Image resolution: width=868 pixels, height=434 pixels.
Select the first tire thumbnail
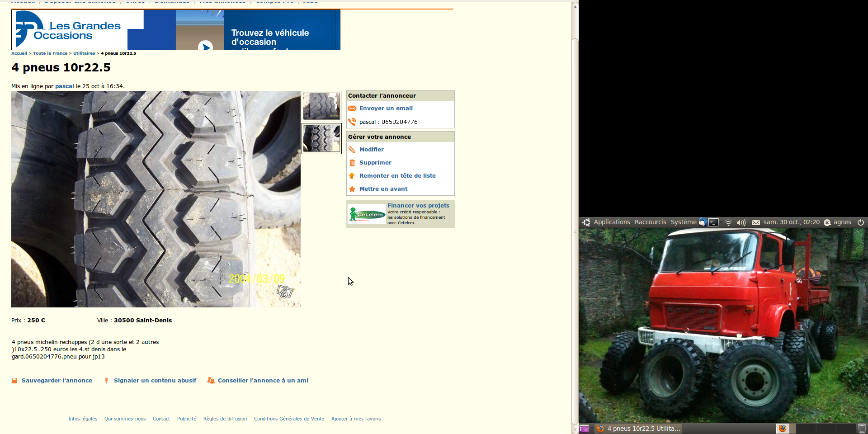point(321,106)
